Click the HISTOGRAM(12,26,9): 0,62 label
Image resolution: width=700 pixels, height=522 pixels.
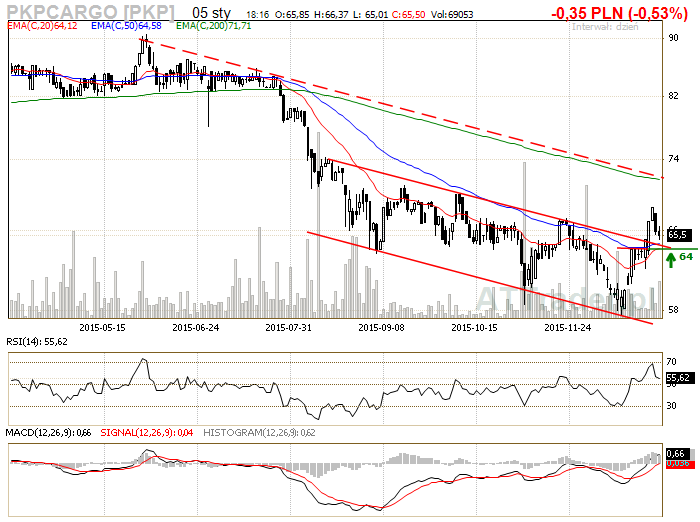pyautogui.click(x=259, y=433)
